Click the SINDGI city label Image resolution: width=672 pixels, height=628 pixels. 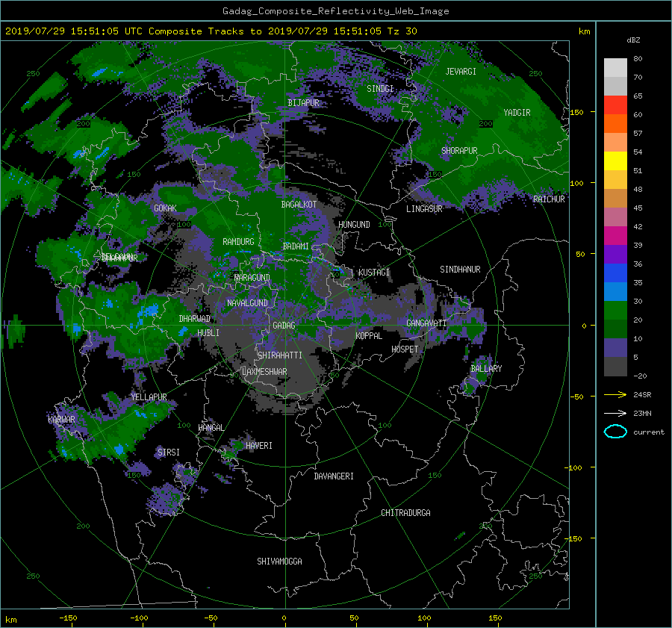click(380, 89)
